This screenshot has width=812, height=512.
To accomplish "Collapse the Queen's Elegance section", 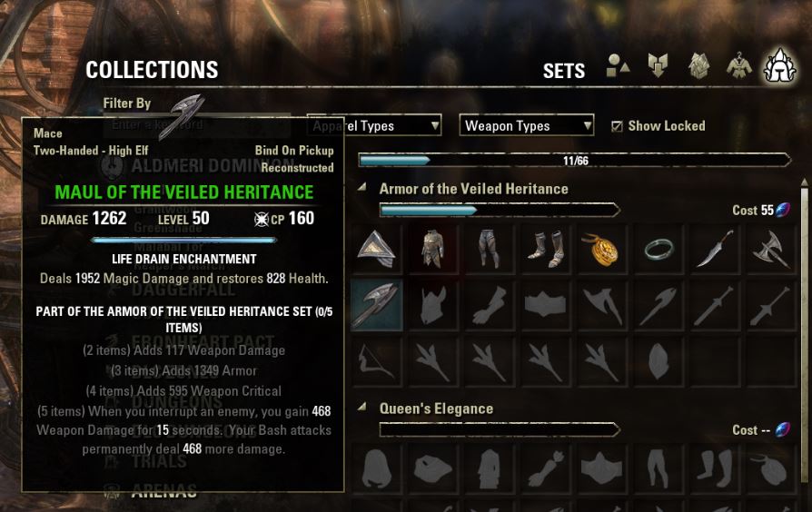I will coord(362,408).
